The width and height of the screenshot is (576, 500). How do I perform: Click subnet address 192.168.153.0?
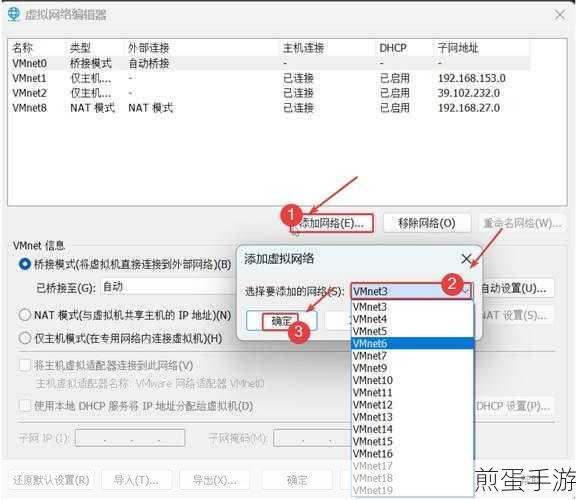click(472, 78)
